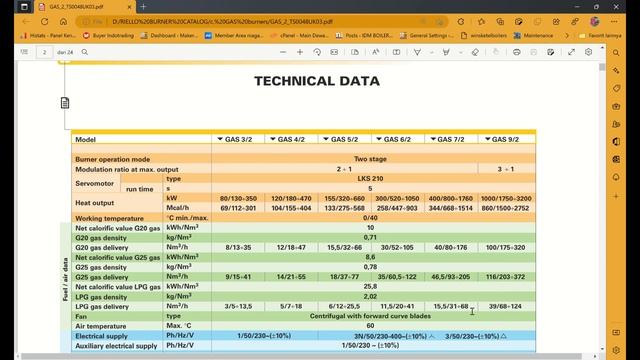Viewport: 640px width, 360px height.
Task: Select the Add text tool
Action: coord(396,52)
